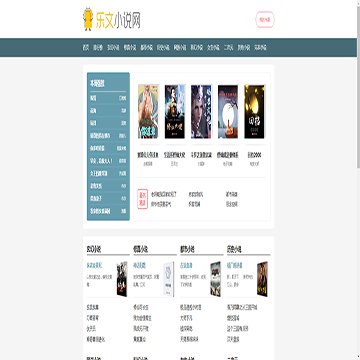Open the moon and boat book cover
The image size is (360, 360).
[x=228, y=111]
